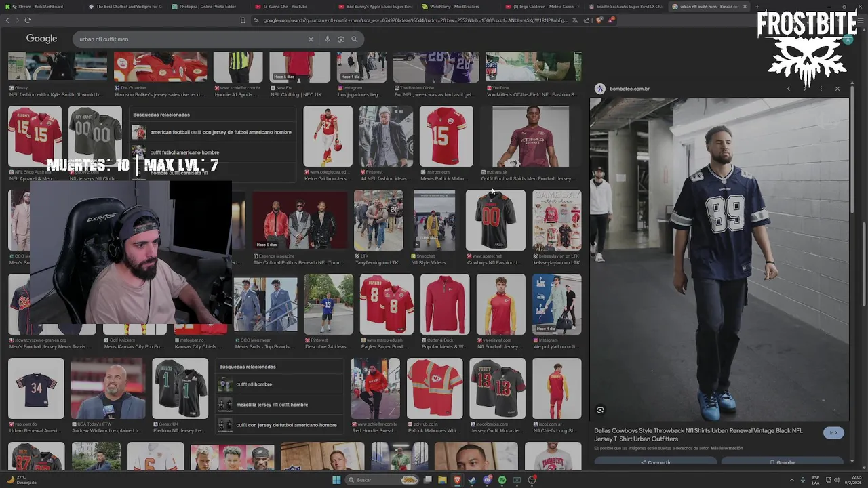This screenshot has height=488, width=868.
Task: Click 'Más información' copyright link
Action: pos(726,449)
